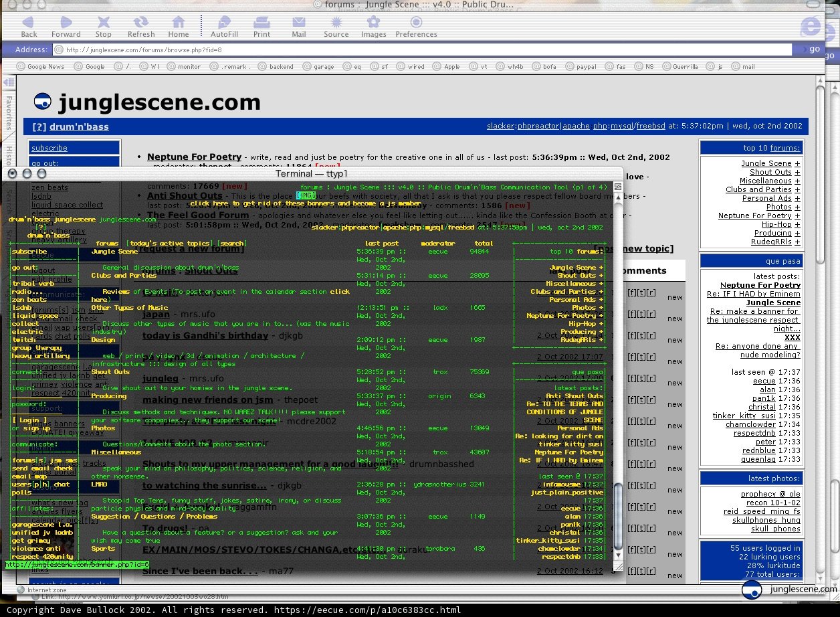Expand the Miscellaneous plus sign
Image resolution: width=840 pixels, height=617 pixels.
coord(797,181)
